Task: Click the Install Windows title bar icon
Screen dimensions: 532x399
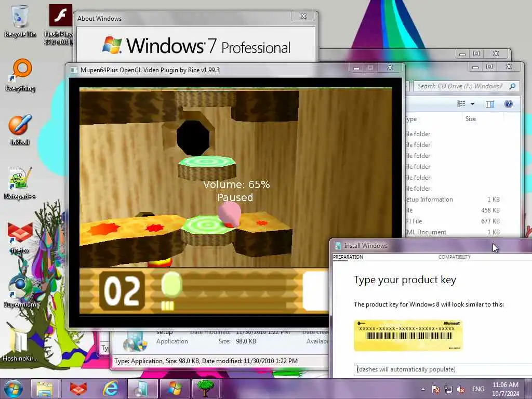Action: [338, 246]
